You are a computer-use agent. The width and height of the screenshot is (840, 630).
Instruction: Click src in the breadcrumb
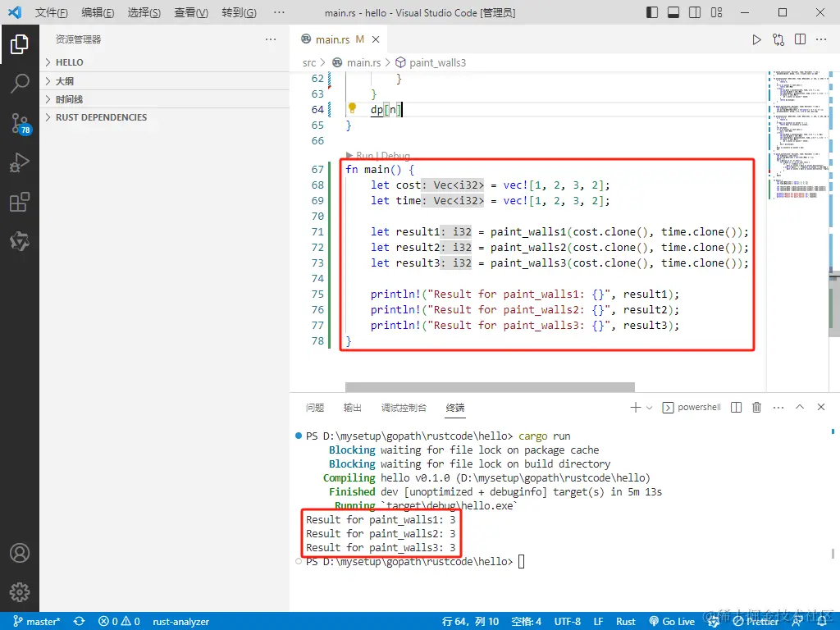point(309,62)
